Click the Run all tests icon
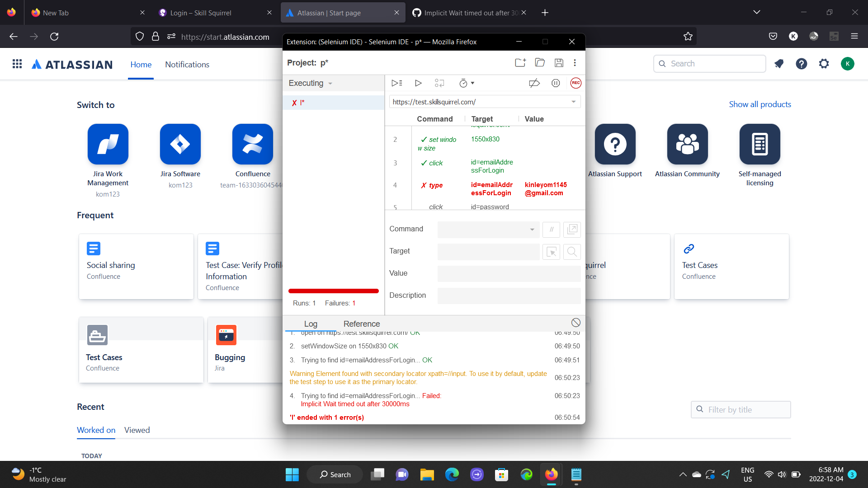Screen dimensions: 868x488 coord(396,83)
